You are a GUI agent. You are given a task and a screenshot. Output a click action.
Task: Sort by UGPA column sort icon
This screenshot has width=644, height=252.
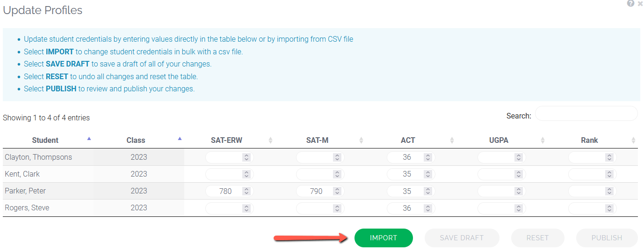point(543,140)
